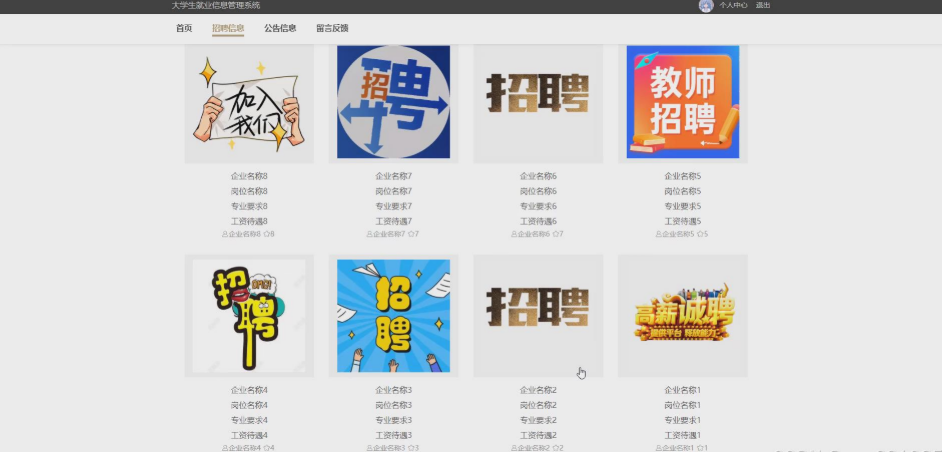Click the 专业要求4 text

point(249,420)
